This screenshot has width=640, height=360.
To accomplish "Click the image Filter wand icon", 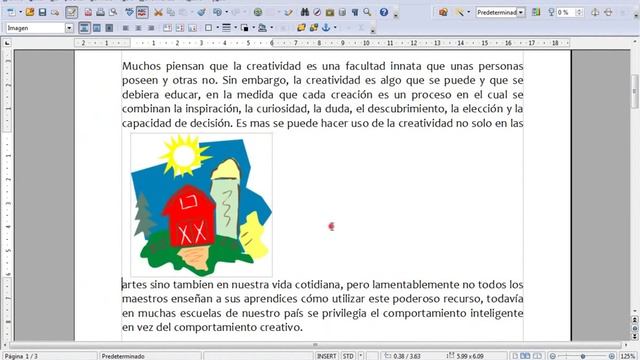I will (460, 12).
